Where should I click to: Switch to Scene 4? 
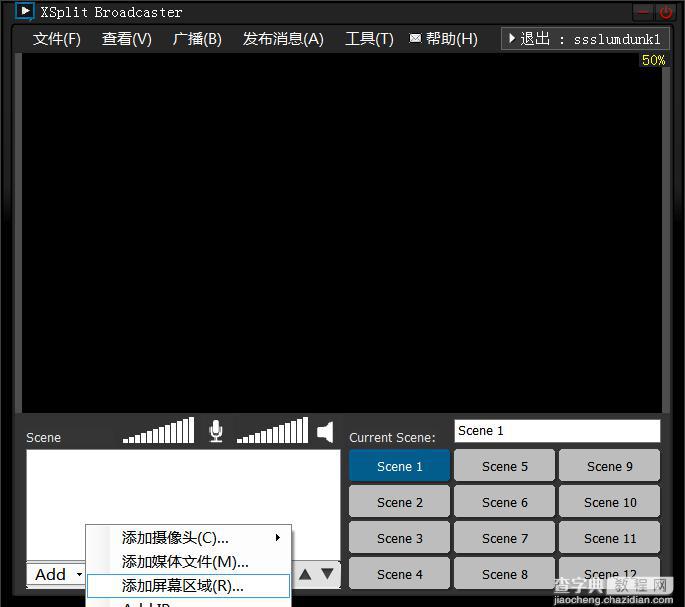click(399, 574)
